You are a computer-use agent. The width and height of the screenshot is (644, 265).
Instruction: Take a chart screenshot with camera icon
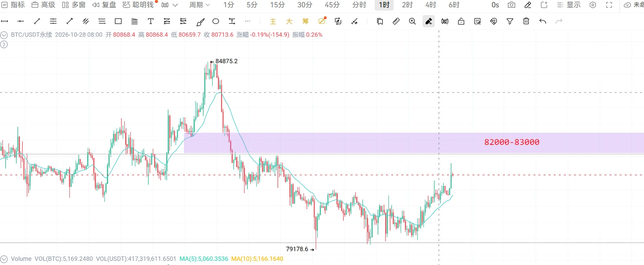(512, 5)
